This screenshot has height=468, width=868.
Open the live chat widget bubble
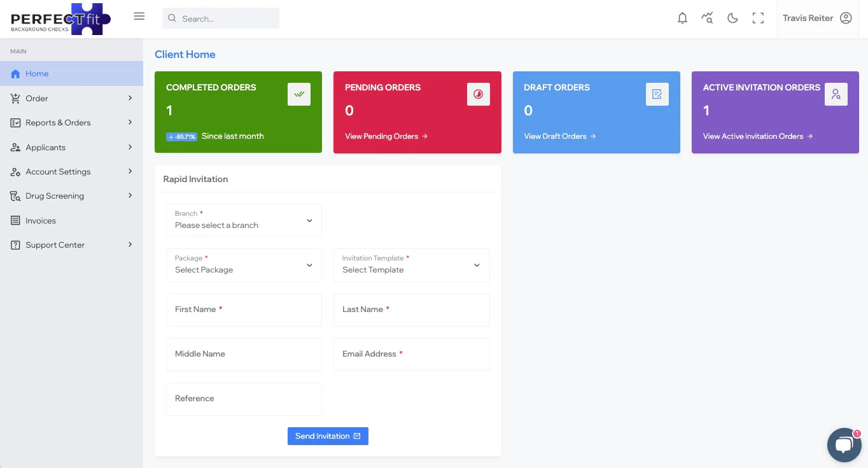tap(844, 444)
